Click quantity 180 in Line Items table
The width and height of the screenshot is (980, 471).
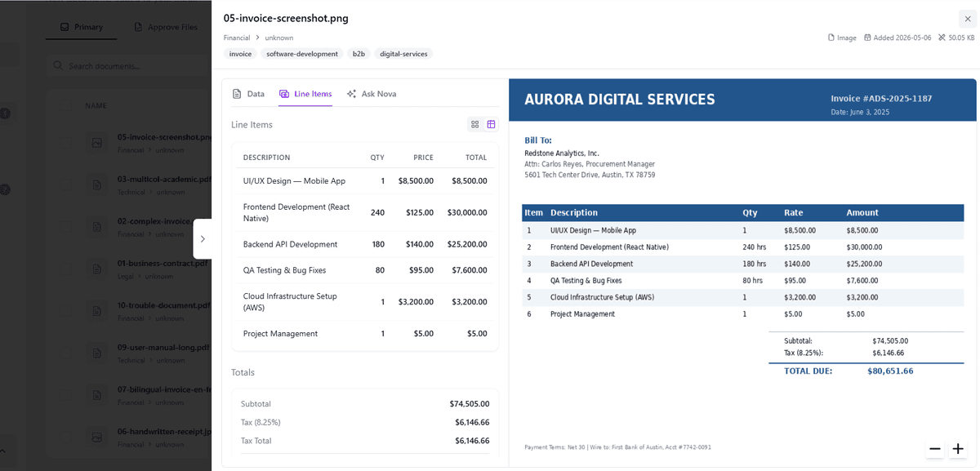pos(378,244)
